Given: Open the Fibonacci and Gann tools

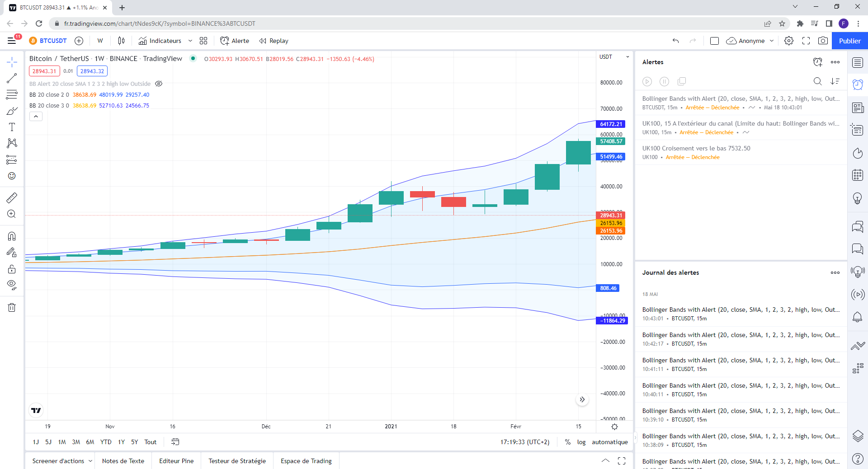Looking at the screenshot, I should tap(12, 94).
